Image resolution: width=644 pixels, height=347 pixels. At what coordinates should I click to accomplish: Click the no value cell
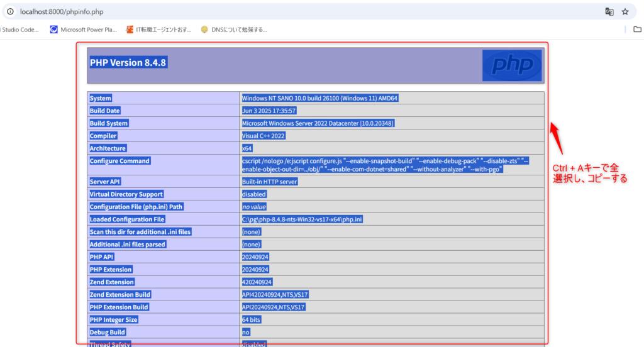pos(253,207)
